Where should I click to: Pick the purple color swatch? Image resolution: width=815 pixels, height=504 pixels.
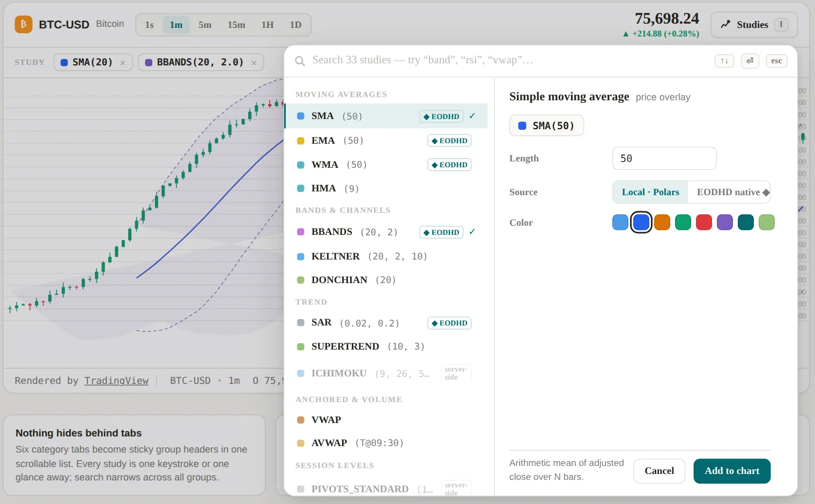pyautogui.click(x=725, y=222)
